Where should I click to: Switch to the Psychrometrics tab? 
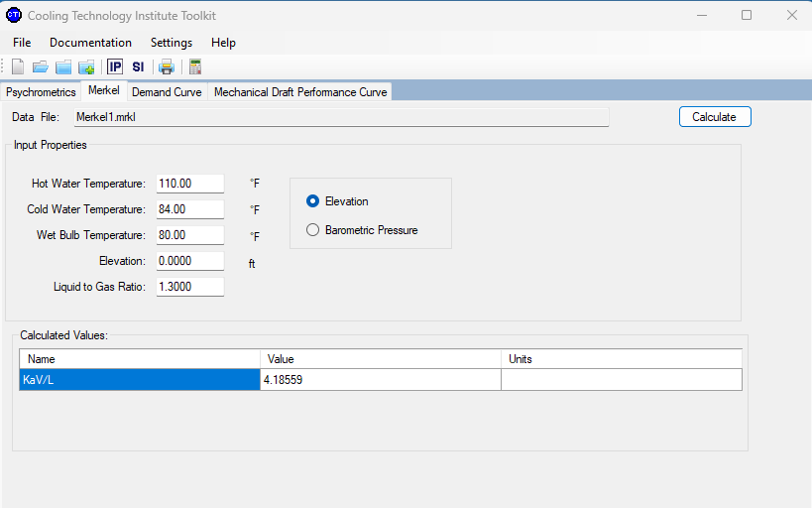point(41,92)
